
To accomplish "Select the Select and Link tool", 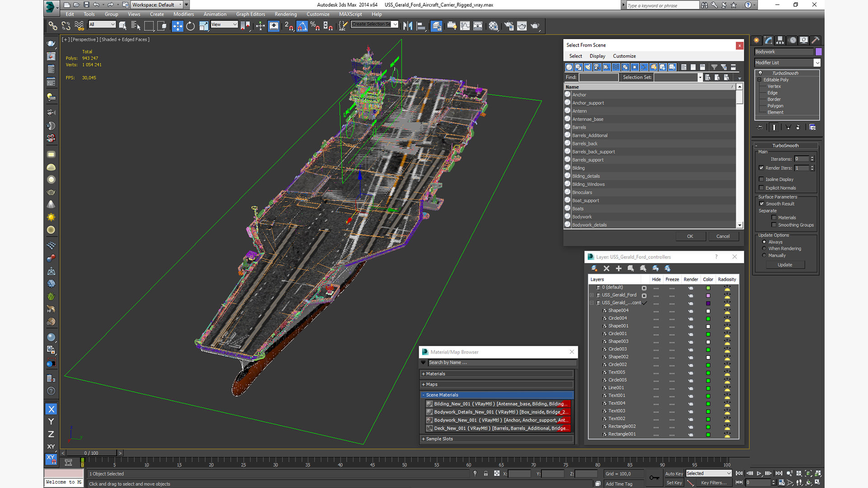I will tap(53, 26).
